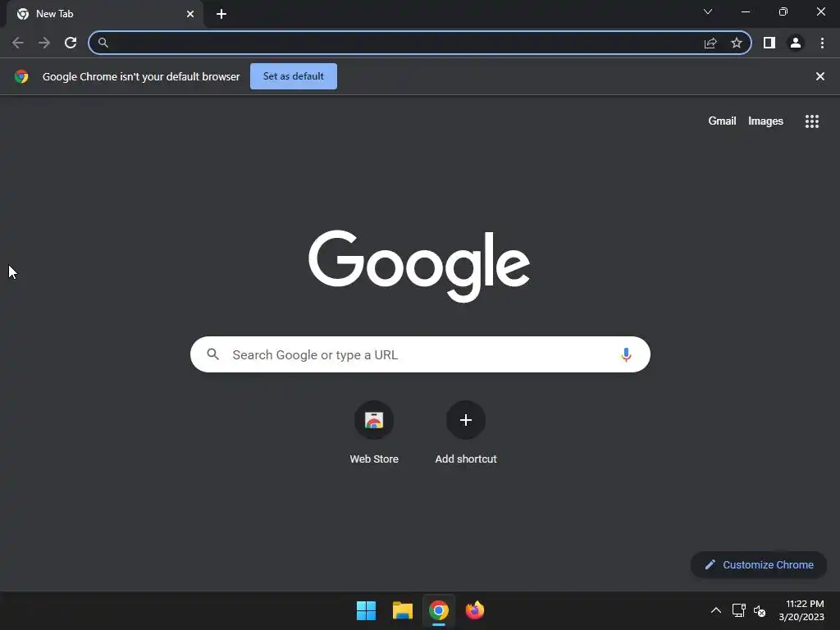Reload the current page
This screenshot has width=840, height=630.
(71, 43)
